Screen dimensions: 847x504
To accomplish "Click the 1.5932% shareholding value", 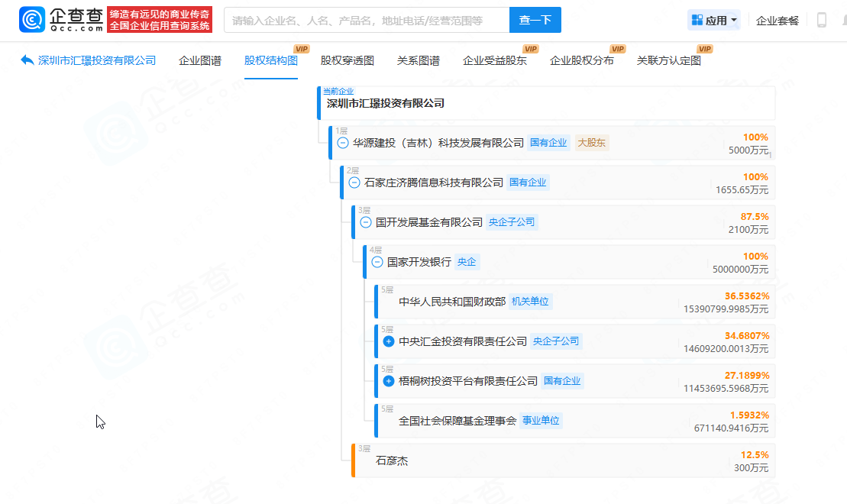I will click(749, 415).
